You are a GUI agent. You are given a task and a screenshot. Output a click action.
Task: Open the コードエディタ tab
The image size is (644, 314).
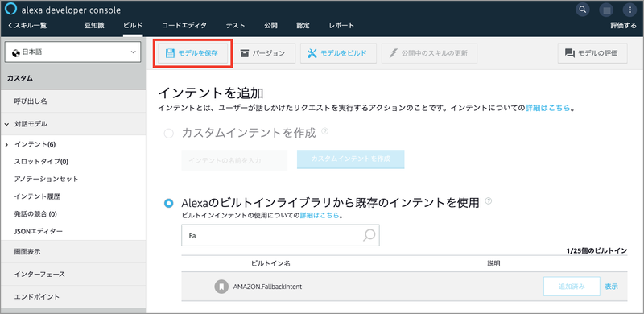click(x=184, y=26)
